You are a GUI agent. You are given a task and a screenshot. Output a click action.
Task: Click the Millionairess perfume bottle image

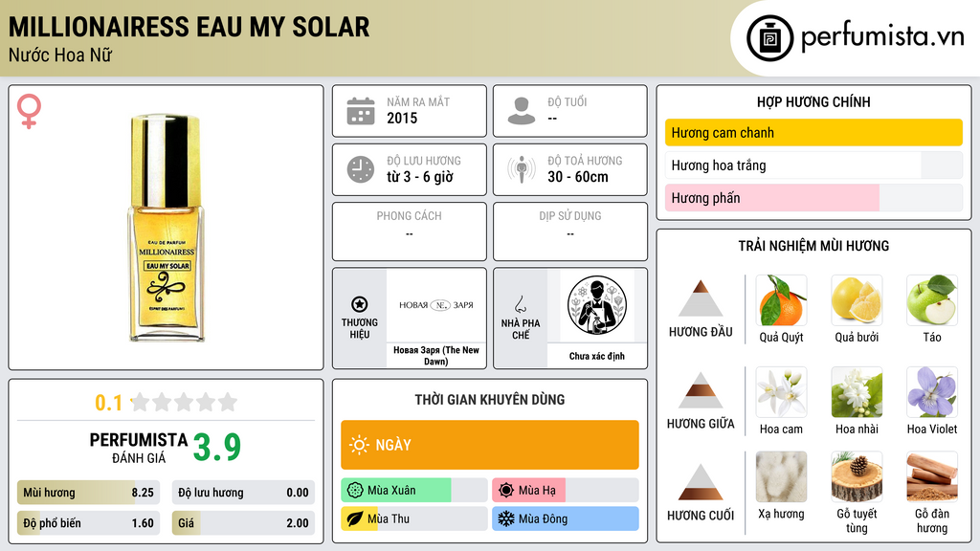(167, 228)
